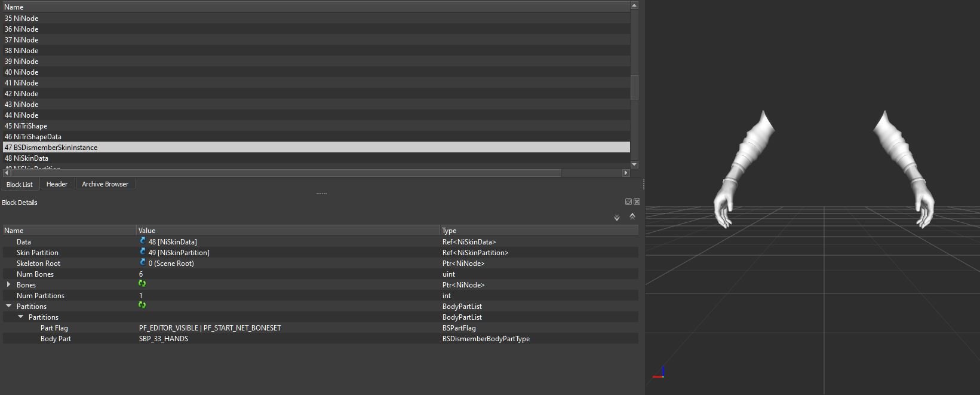Collapse the nested Partitions child row

click(20, 317)
